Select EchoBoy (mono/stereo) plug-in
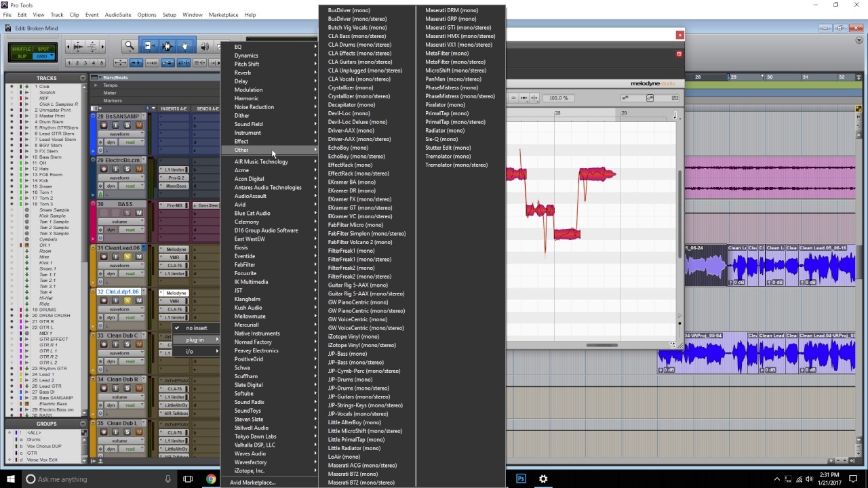Viewport: 868px width, 488px height. pyautogui.click(x=356, y=157)
